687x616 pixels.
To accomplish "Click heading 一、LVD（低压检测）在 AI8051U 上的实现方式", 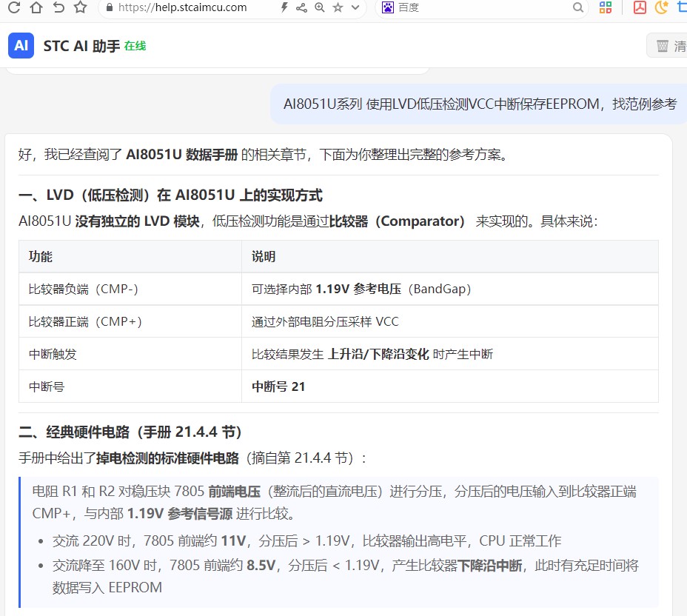I will [170, 195].
